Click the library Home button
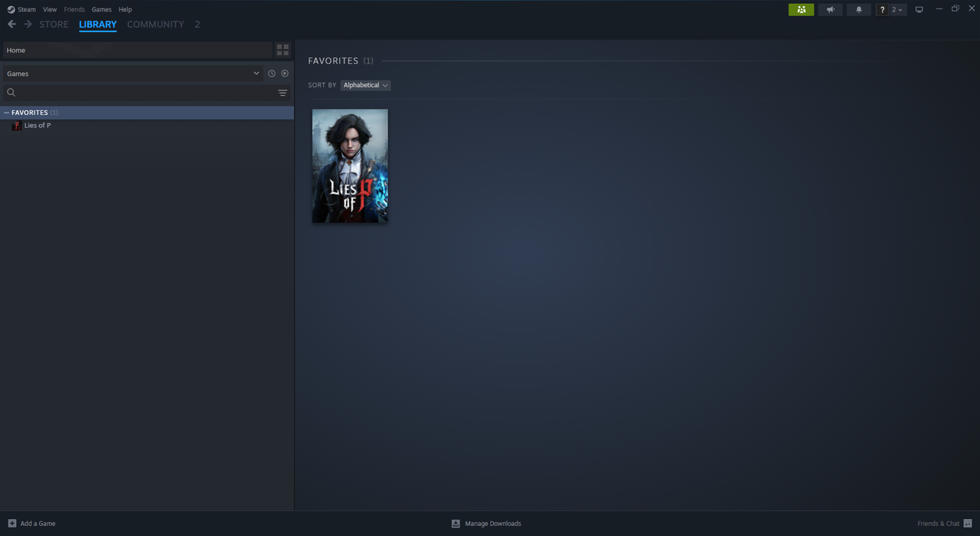 tap(138, 50)
